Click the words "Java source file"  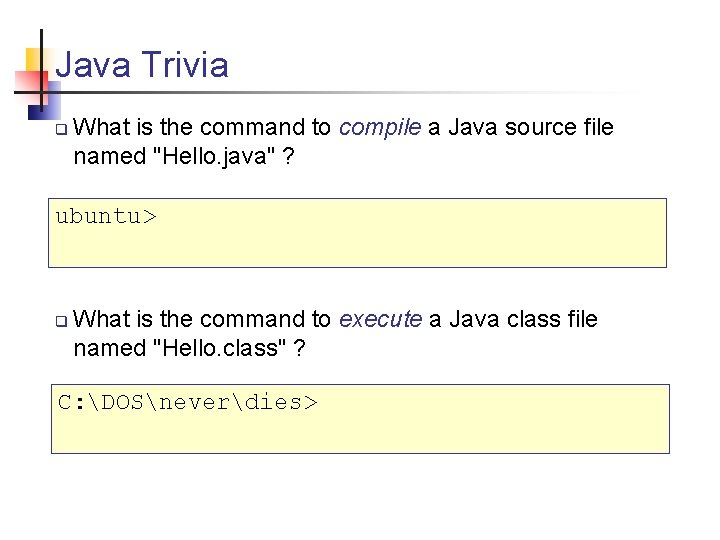coord(531,128)
